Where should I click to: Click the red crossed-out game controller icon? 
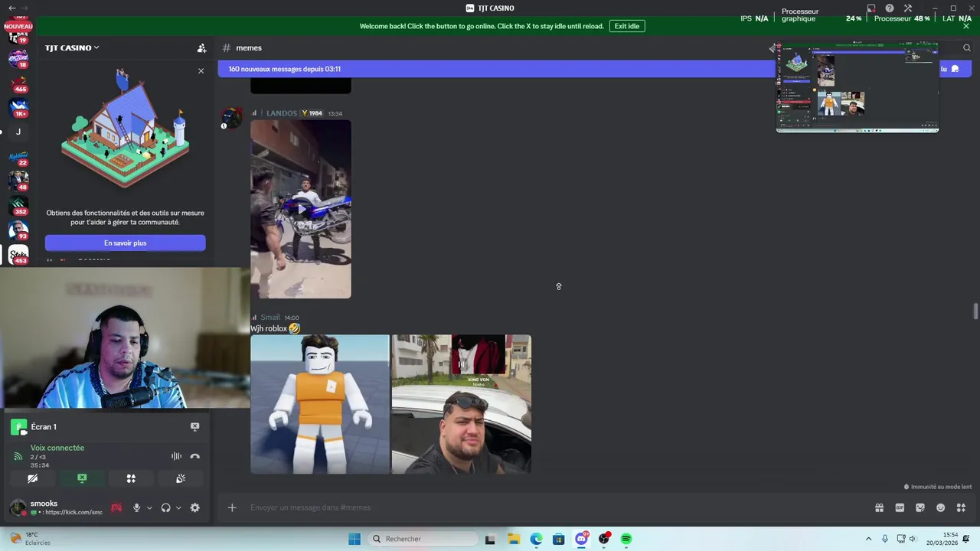116,507
